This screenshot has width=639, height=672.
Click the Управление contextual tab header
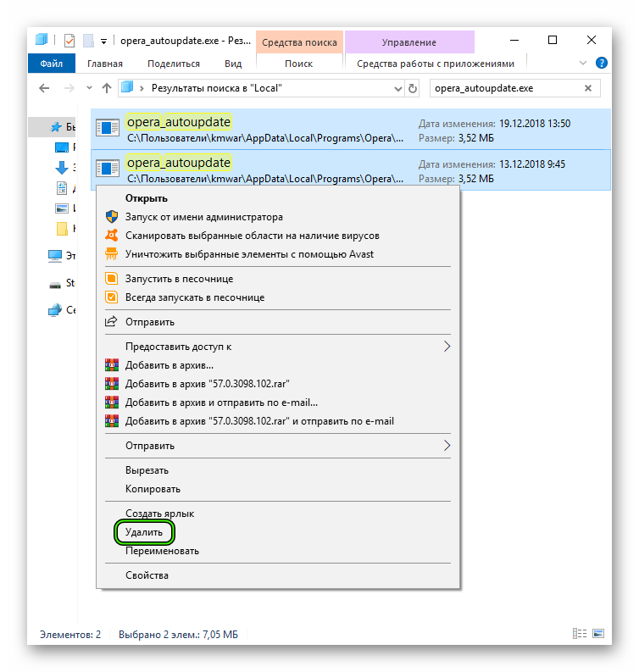(409, 42)
